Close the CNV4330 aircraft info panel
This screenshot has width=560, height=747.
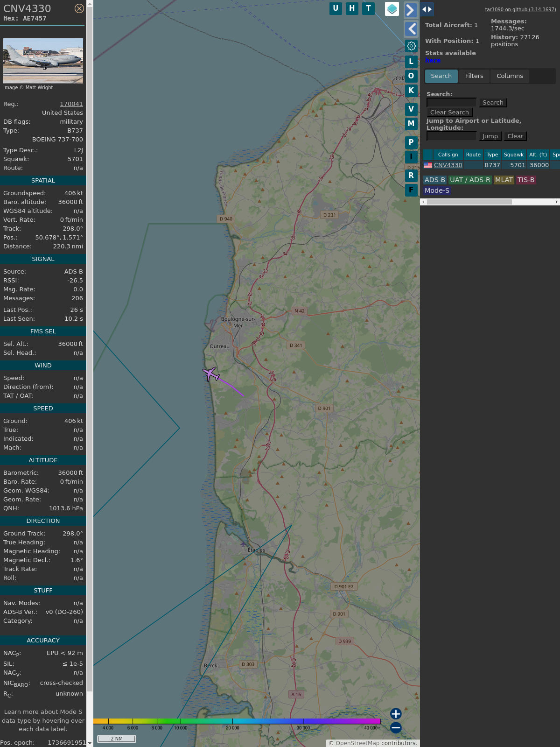coord(79,8)
